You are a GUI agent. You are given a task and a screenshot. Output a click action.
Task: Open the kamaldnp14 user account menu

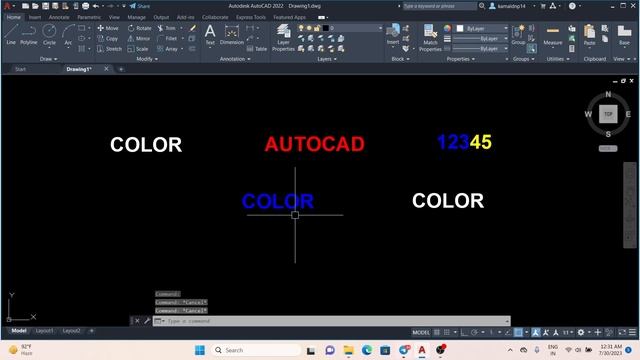512,6
